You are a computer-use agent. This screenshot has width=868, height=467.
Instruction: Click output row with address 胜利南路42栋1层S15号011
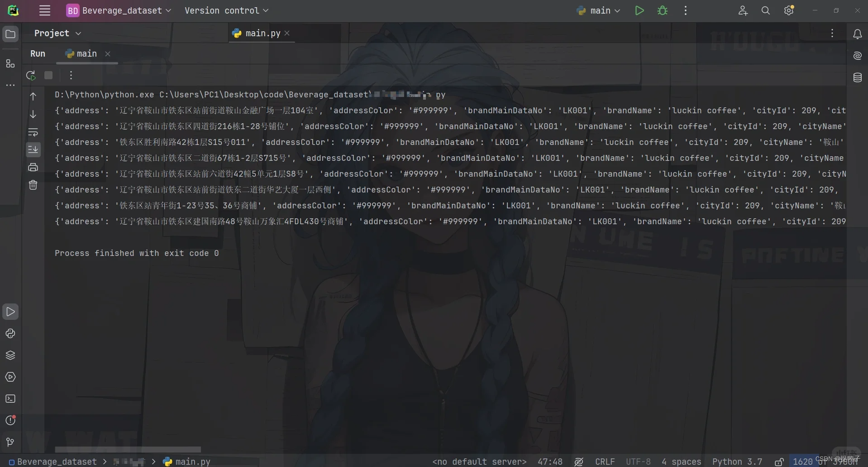point(450,142)
